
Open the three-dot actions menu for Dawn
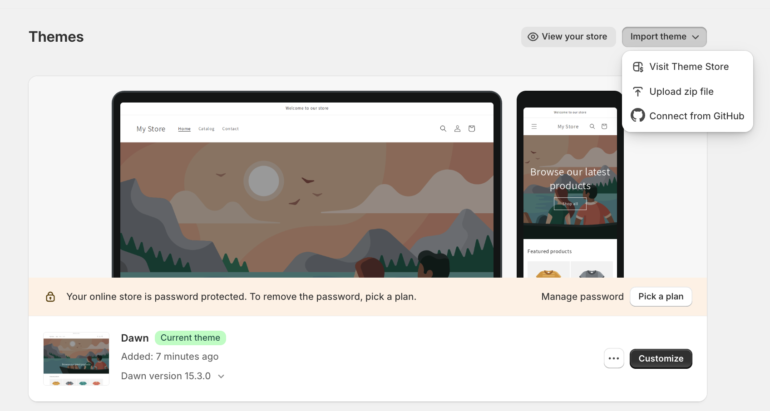(x=613, y=358)
